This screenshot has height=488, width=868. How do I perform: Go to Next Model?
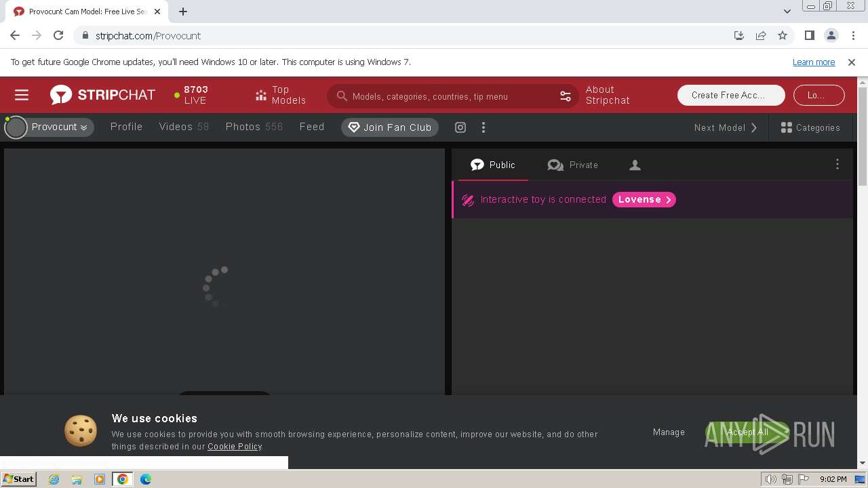coord(726,127)
